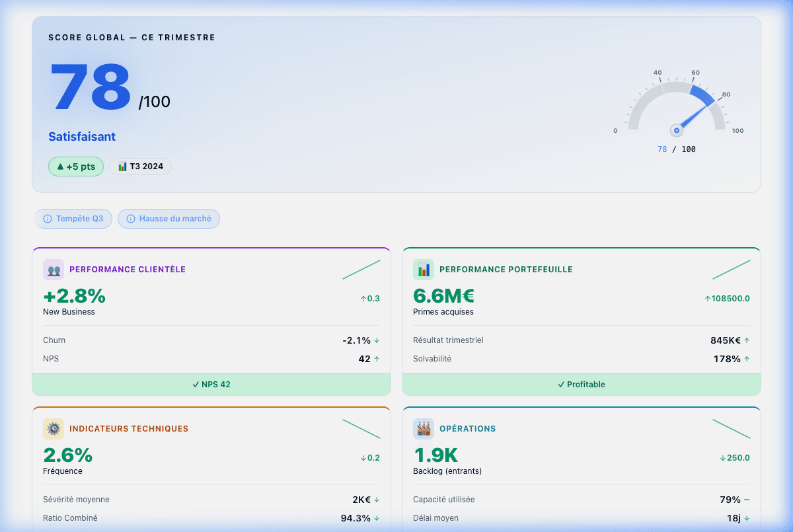
Task: Toggle the down arrow next to the Churn value
Action: (375, 340)
